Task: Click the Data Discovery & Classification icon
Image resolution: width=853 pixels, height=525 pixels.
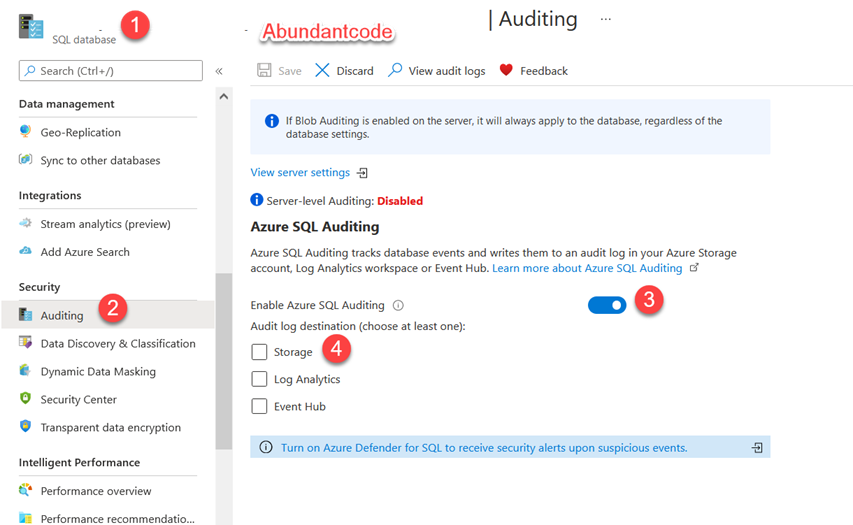Action: 25,342
